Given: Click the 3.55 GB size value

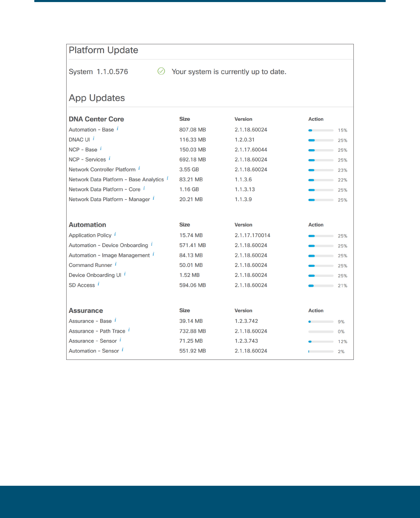Looking at the screenshot, I should 189,169.
